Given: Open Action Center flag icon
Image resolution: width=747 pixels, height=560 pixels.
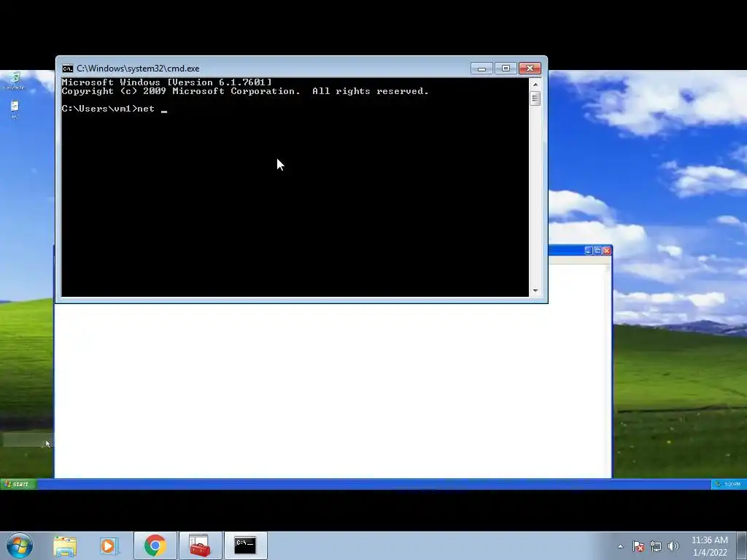Looking at the screenshot, I should point(638,547).
